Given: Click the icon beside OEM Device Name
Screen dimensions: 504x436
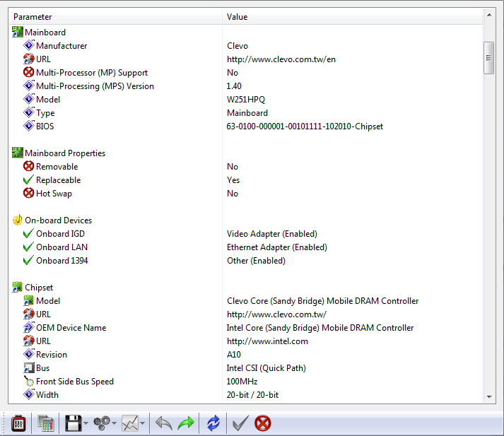Looking at the screenshot, I should pos(28,327).
